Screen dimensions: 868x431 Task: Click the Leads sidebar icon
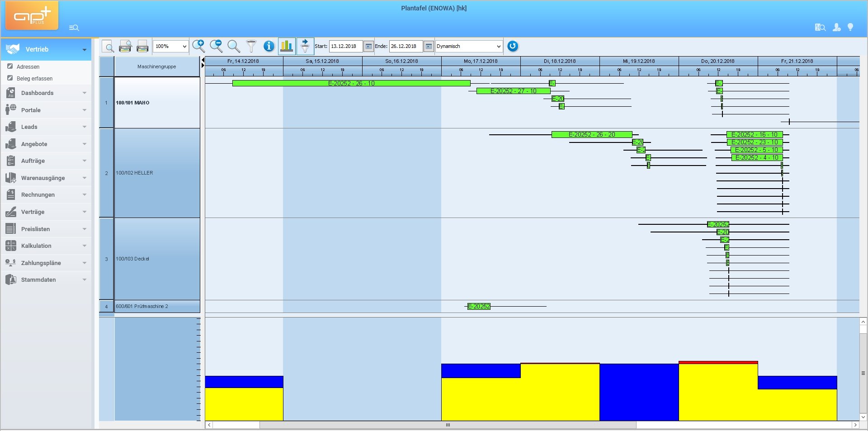pyautogui.click(x=11, y=127)
